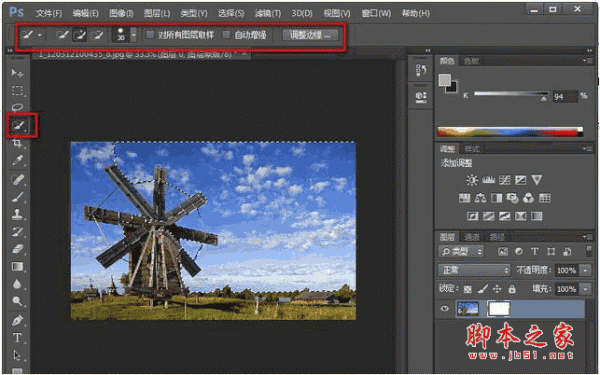This screenshot has width=600, height=375.
Task: Open the Color panel flyout menu
Action: coord(588,61)
